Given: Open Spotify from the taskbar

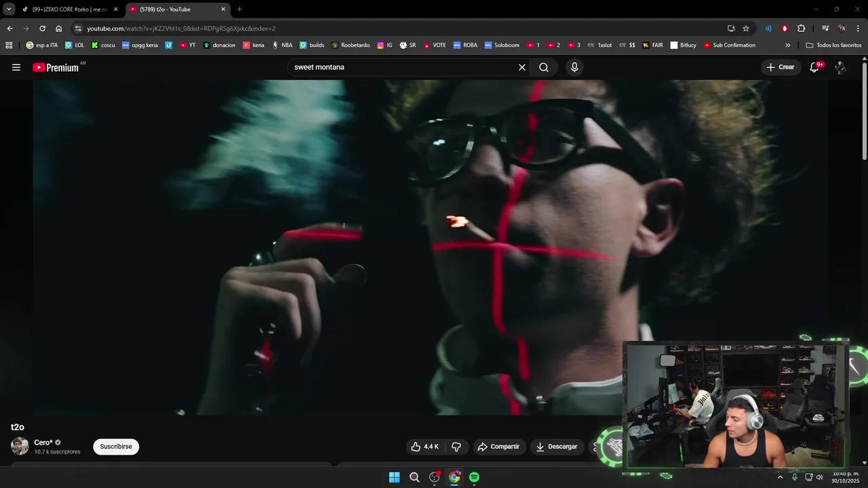Looking at the screenshot, I should 474,477.
